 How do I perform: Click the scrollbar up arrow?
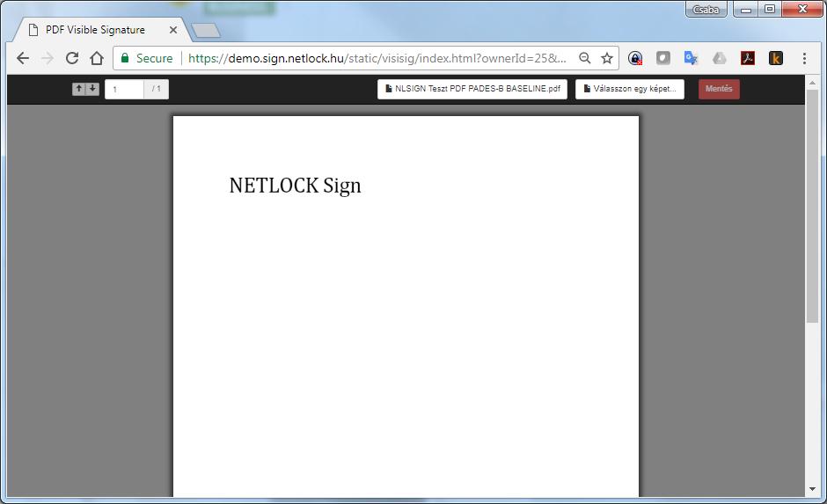[812, 83]
